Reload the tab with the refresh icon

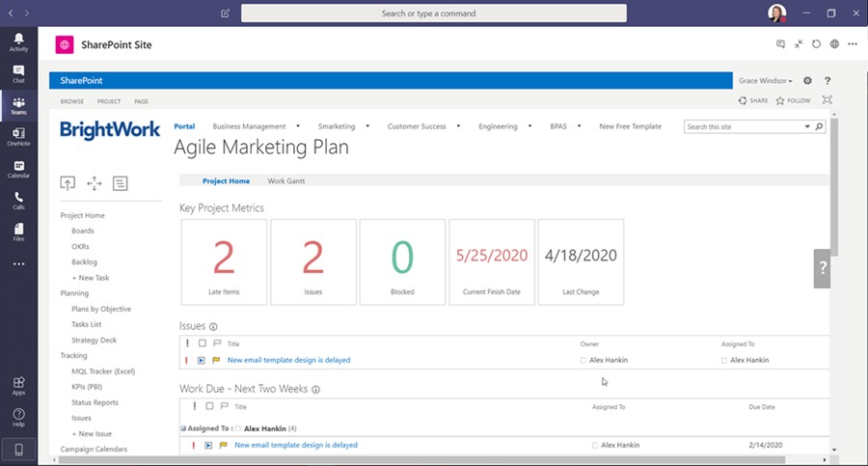coord(817,44)
